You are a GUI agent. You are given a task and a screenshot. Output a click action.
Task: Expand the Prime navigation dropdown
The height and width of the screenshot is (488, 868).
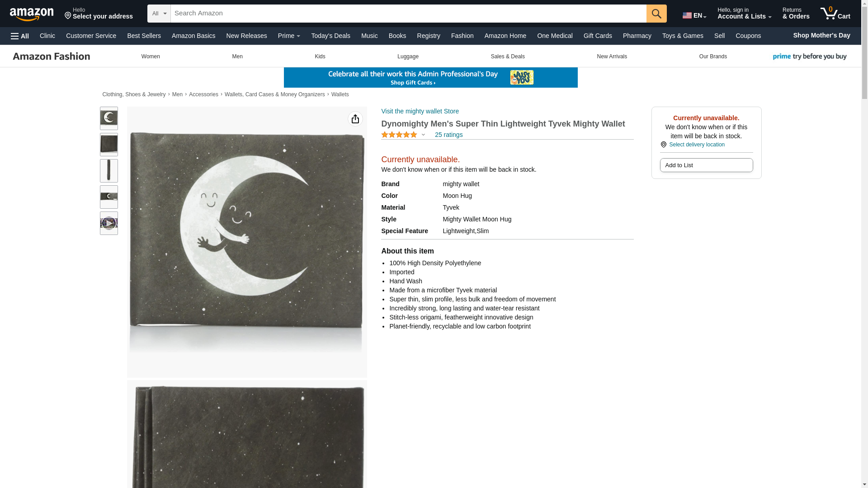[288, 36]
